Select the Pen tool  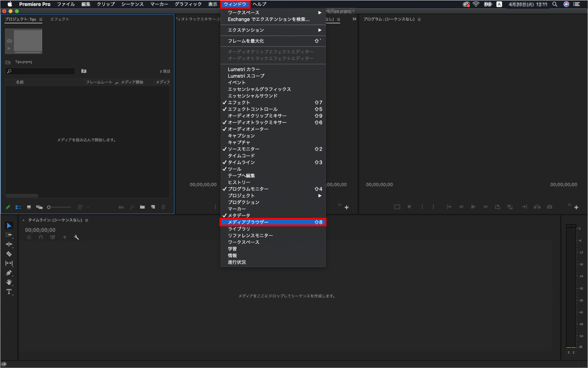pyautogui.click(x=9, y=273)
